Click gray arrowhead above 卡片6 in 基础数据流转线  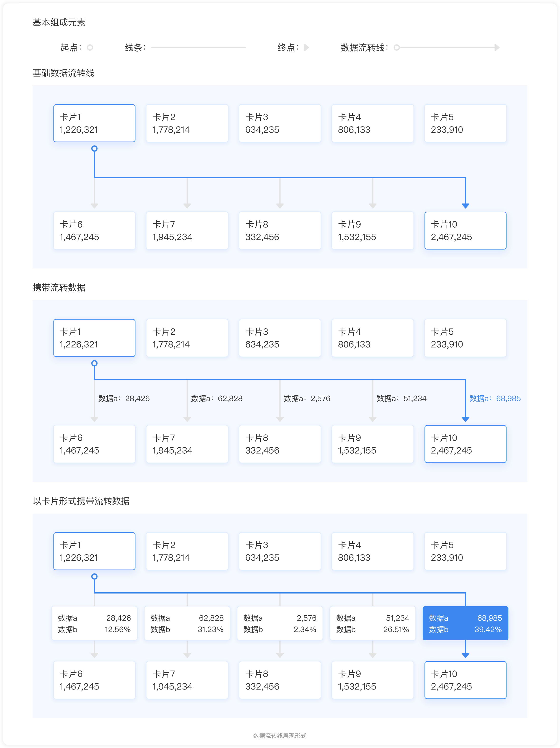tap(94, 206)
